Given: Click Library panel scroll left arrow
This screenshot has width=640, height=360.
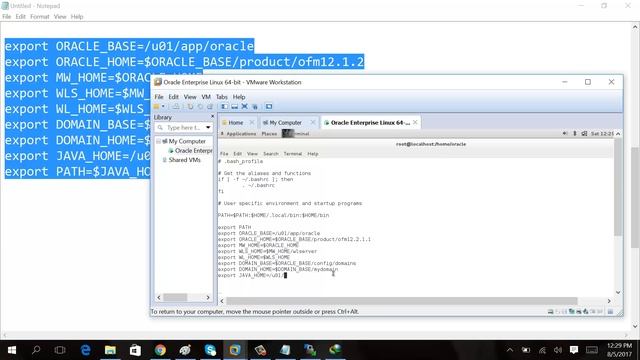Looking at the screenshot, I should (159, 298).
